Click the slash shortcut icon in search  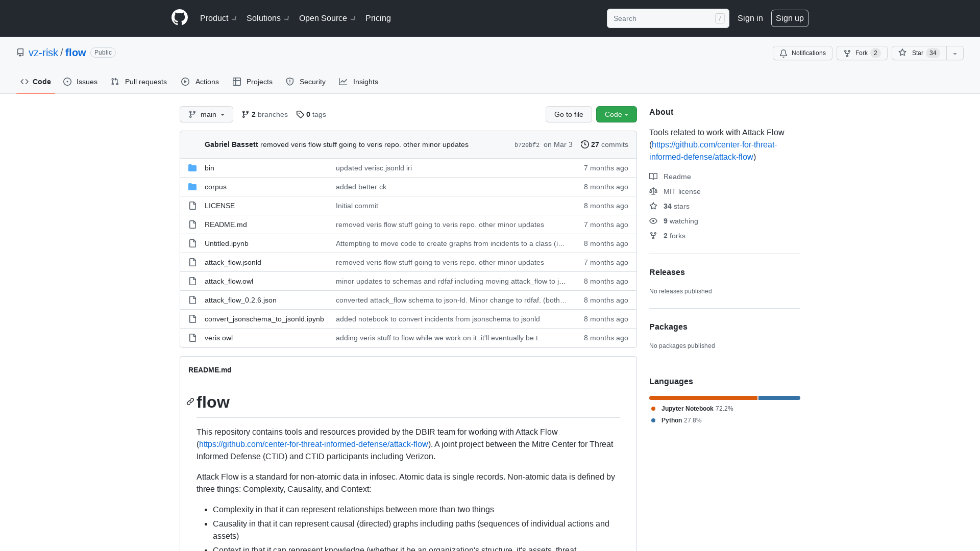click(720, 18)
